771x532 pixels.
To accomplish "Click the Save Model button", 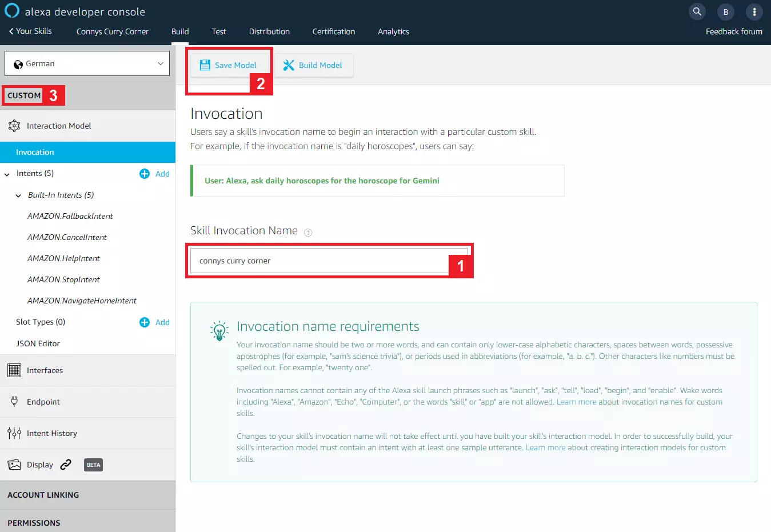I will pos(228,65).
